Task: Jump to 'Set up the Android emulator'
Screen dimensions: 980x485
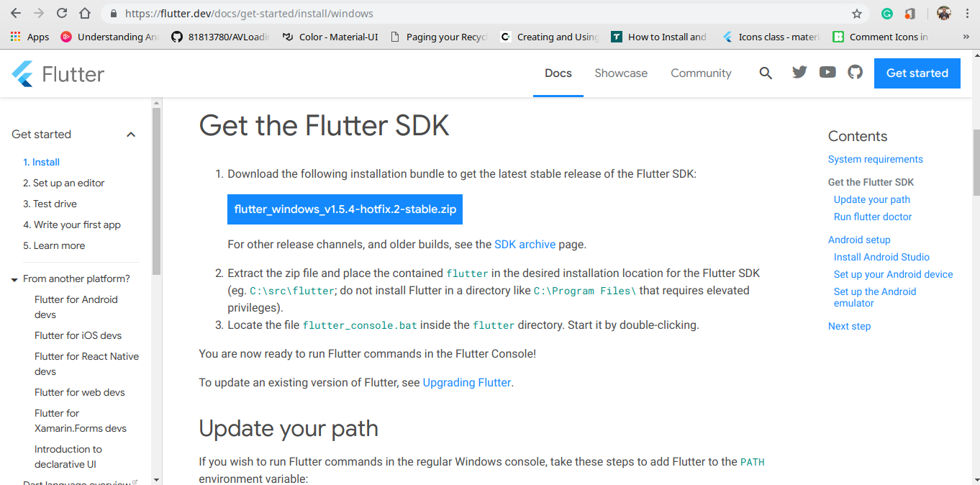Action: [875, 297]
